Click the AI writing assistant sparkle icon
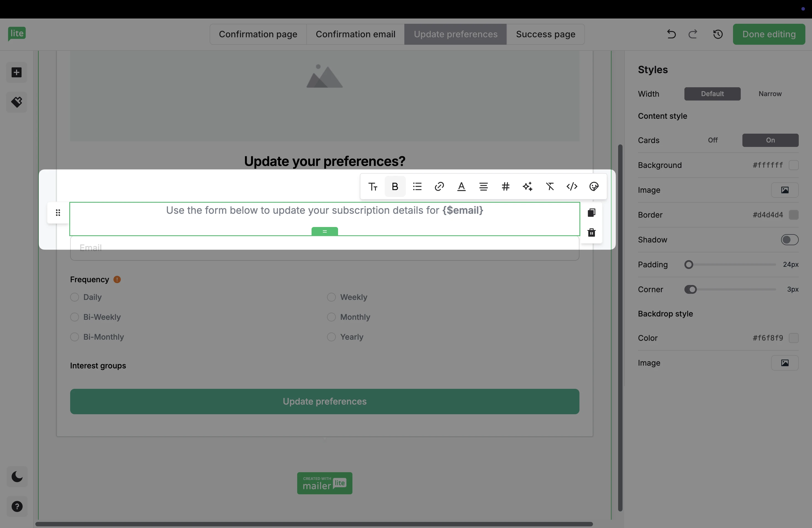This screenshot has width=812, height=528. [x=528, y=187]
